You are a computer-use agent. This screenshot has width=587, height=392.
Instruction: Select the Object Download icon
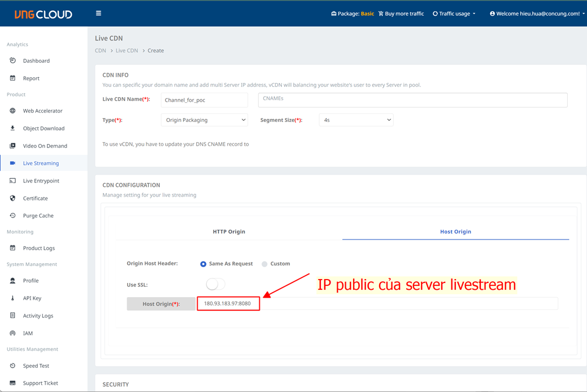(12, 128)
